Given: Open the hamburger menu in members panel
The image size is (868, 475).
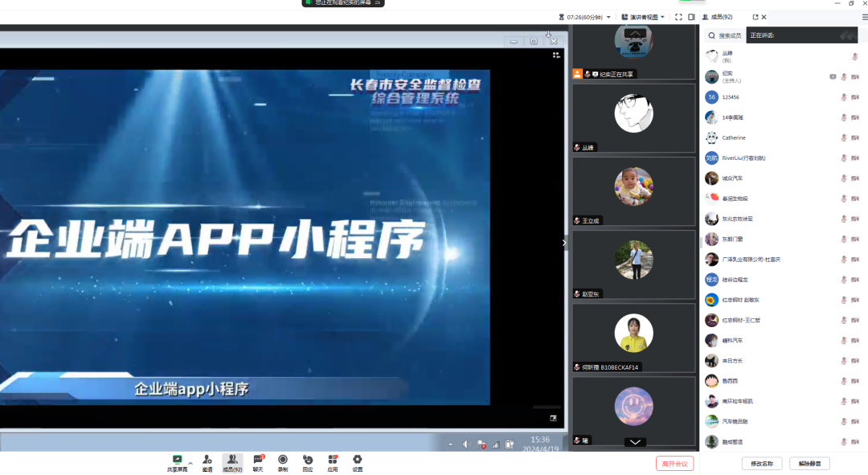Looking at the screenshot, I should [x=865, y=17].
